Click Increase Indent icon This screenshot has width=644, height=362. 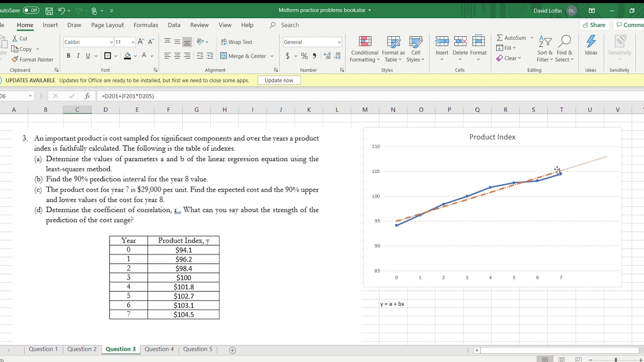coord(210,56)
